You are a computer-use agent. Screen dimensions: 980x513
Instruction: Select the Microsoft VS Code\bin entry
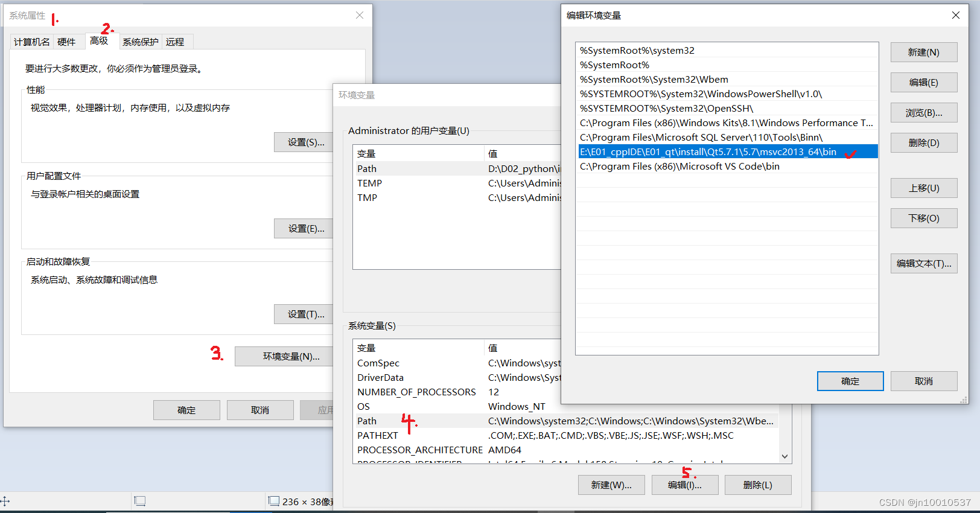(727, 167)
